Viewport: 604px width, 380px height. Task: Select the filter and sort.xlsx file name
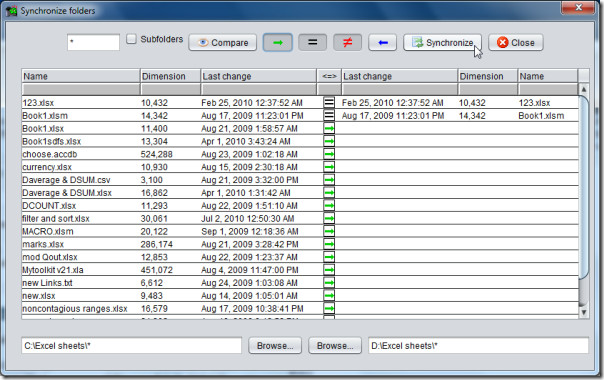pos(56,219)
